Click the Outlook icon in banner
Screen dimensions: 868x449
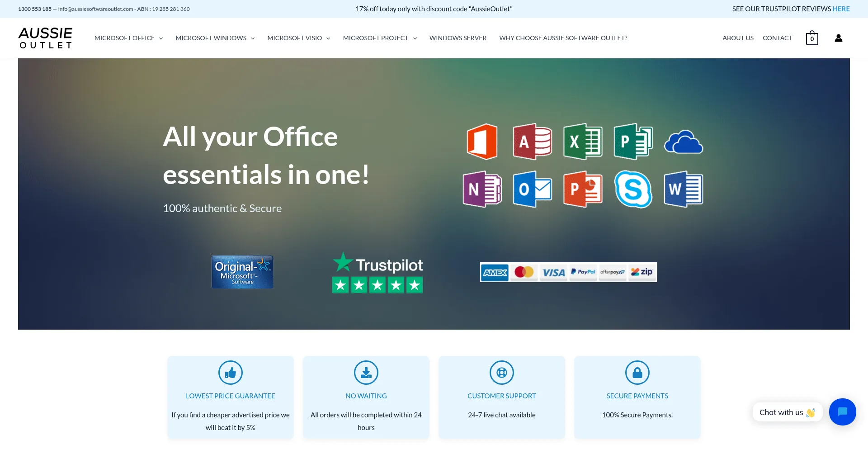coord(533,189)
